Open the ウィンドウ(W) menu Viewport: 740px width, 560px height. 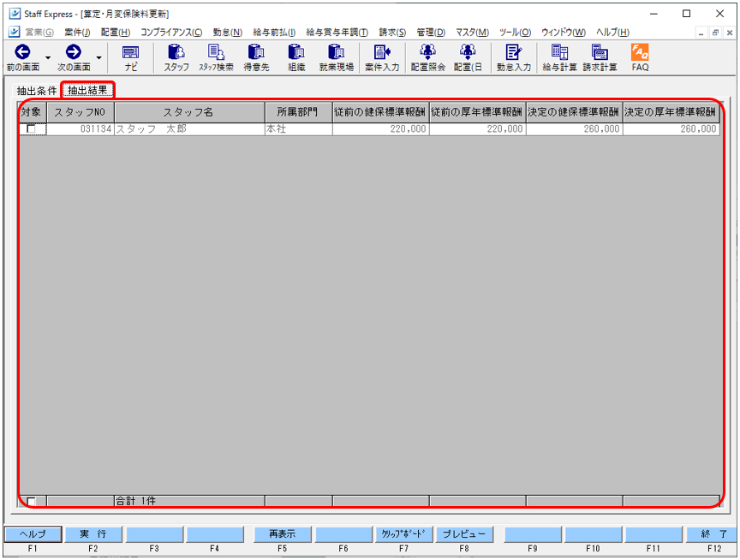[564, 32]
